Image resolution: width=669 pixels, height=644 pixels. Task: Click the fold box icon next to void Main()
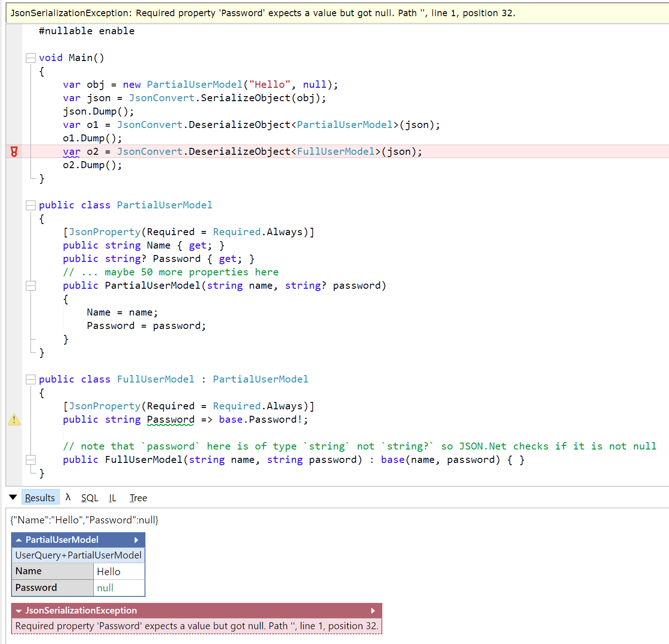(x=30, y=58)
